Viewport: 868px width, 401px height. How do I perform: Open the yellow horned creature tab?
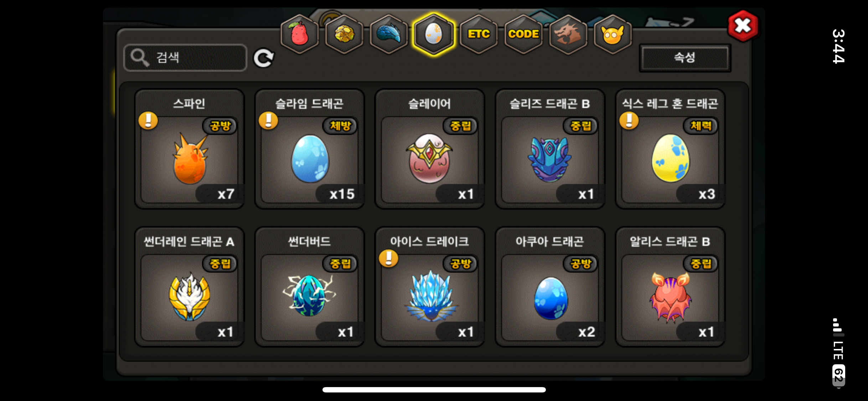click(x=613, y=34)
